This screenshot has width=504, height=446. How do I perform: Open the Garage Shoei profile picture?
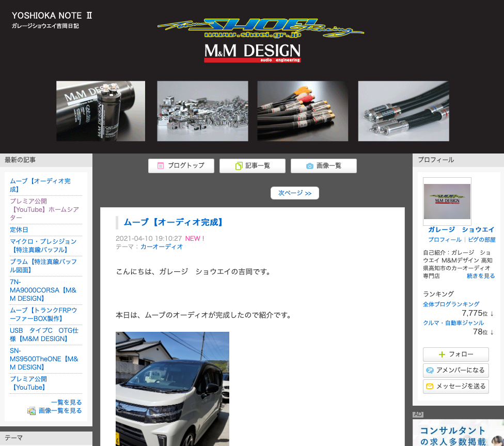[447, 202]
